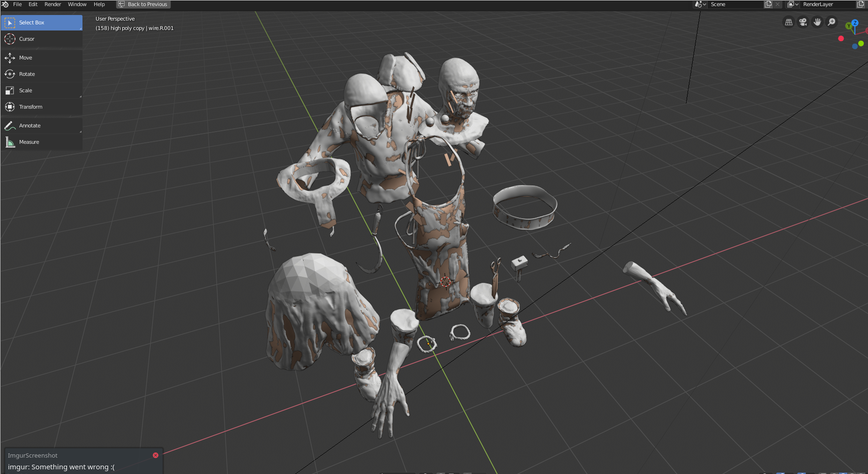Select the Select Box tool

tap(42, 22)
